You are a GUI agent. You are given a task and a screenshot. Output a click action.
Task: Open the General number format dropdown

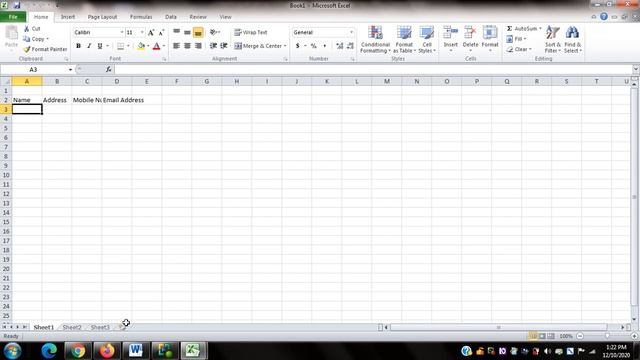tap(351, 32)
